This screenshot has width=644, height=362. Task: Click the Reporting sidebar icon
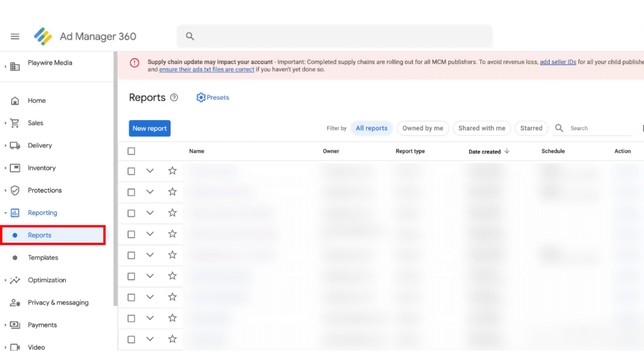coord(15,213)
